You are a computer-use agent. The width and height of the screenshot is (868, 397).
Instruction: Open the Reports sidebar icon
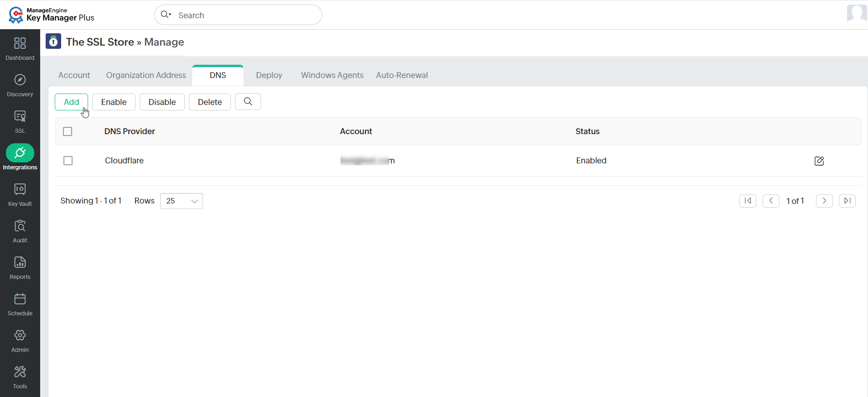(x=20, y=262)
